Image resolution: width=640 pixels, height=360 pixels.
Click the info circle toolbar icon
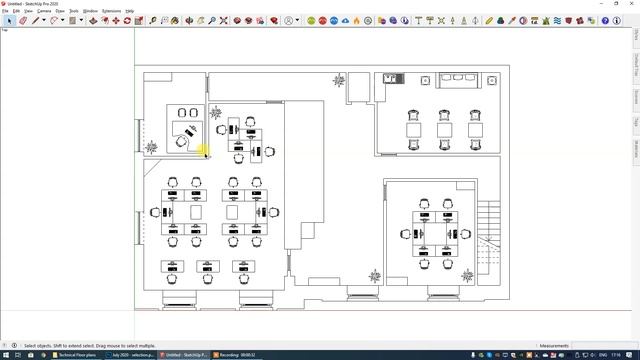point(616,20)
